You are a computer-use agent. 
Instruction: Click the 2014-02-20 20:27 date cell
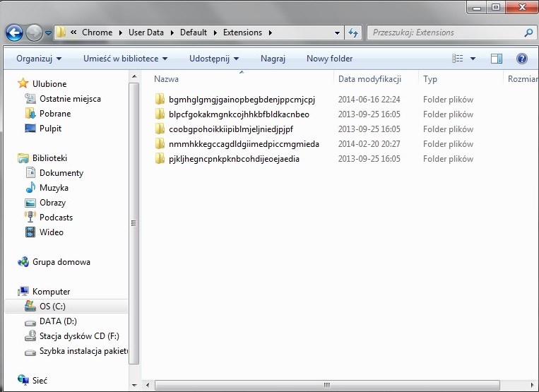pyautogui.click(x=369, y=144)
